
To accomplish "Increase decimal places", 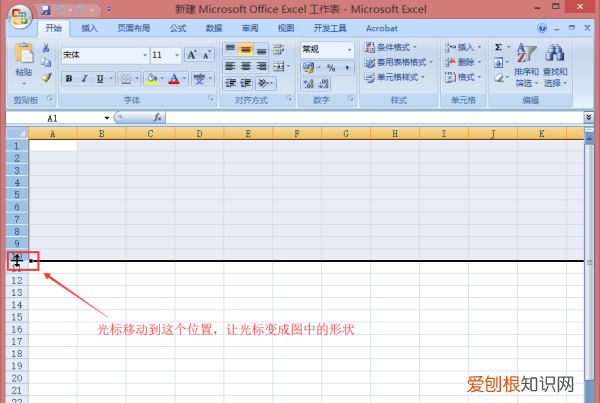I will [308, 84].
